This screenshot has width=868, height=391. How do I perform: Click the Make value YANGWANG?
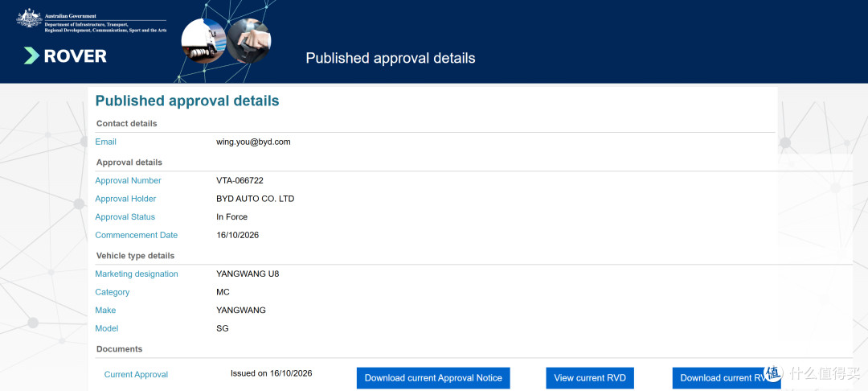pos(241,310)
